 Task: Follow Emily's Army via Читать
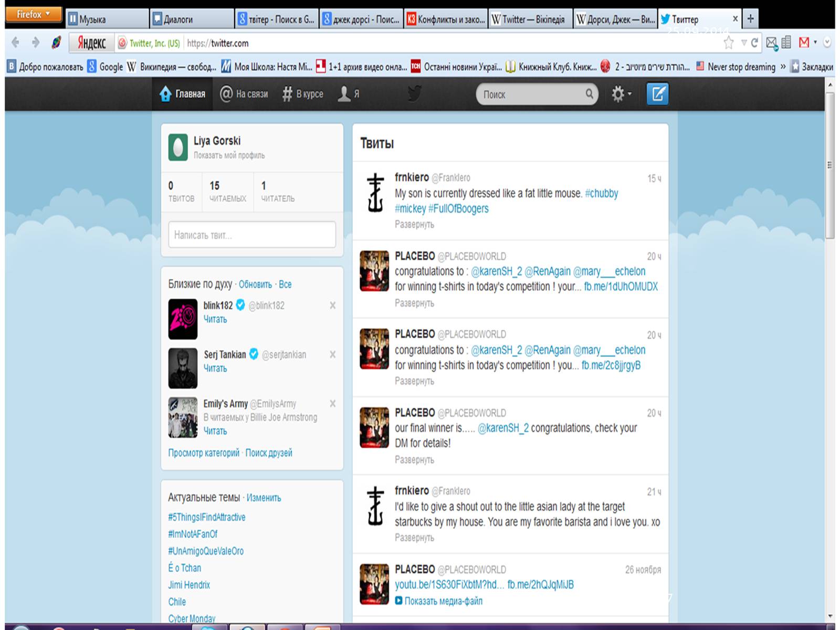click(215, 431)
